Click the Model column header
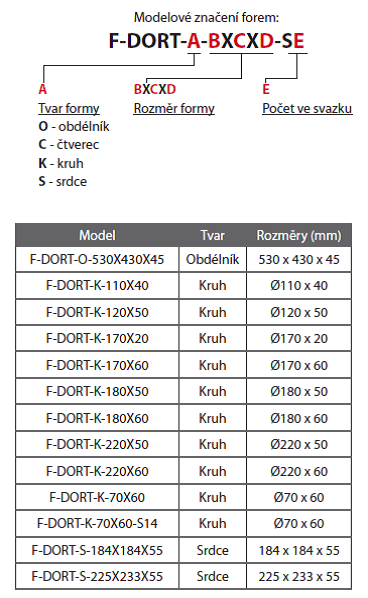 pos(97,235)
